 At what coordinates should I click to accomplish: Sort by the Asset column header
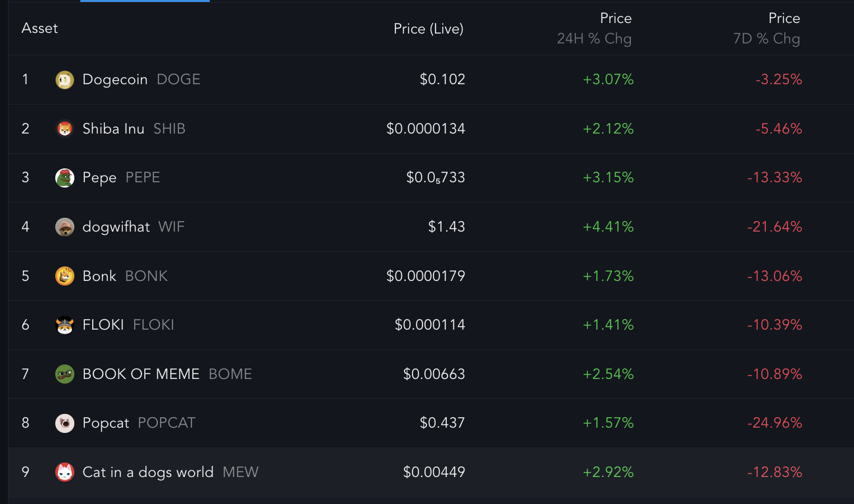(x=39, y=28)
